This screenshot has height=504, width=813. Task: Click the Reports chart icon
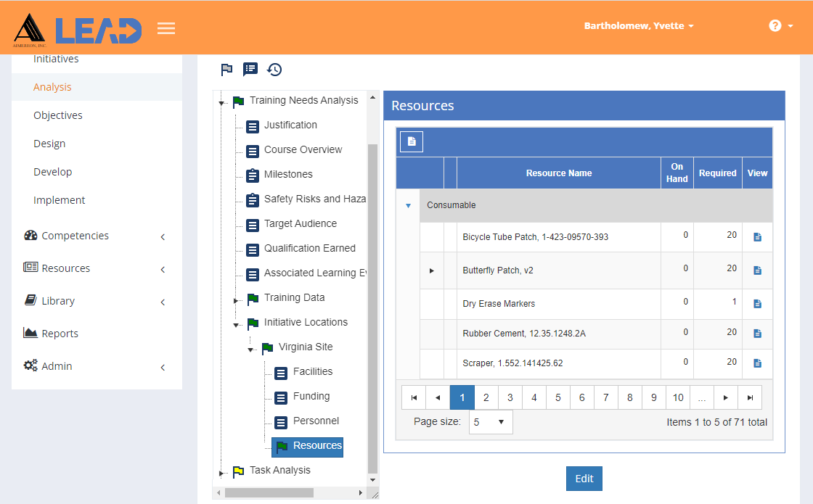click(30, 333)
